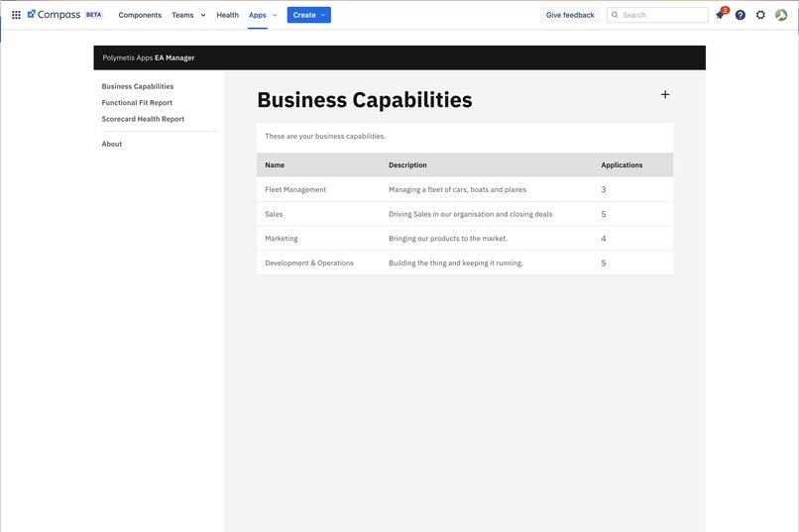Click description 'Bringing our products to the market.'

448,238
